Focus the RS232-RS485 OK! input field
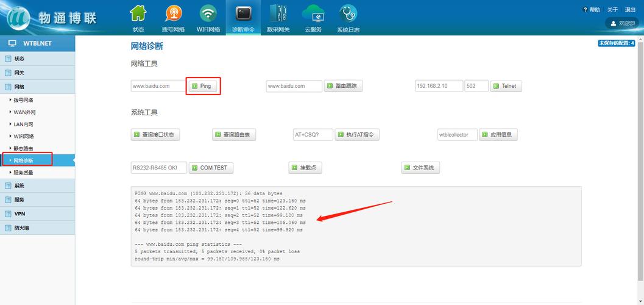Viewport: 644px width, 305px height. tap(159, 168)
